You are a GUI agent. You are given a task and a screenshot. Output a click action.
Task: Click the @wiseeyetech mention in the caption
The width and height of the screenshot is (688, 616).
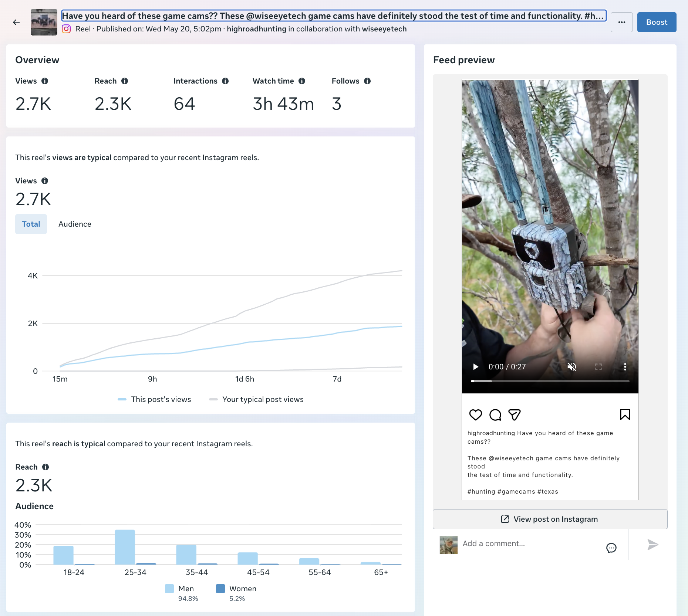[x=511, y=458]
